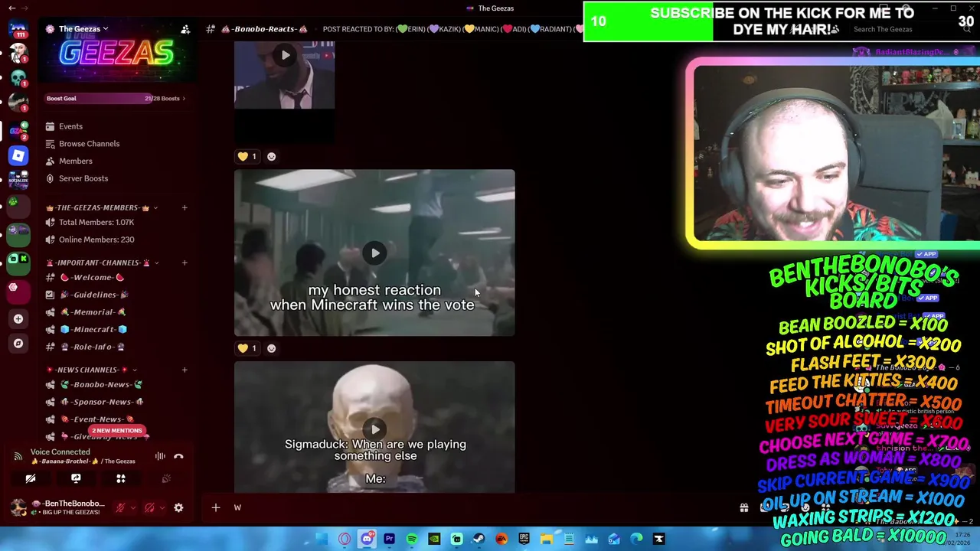Collapse THE-GEEZAS-MEMBERS category
This screenshot has width=980, height=551.
155,207
